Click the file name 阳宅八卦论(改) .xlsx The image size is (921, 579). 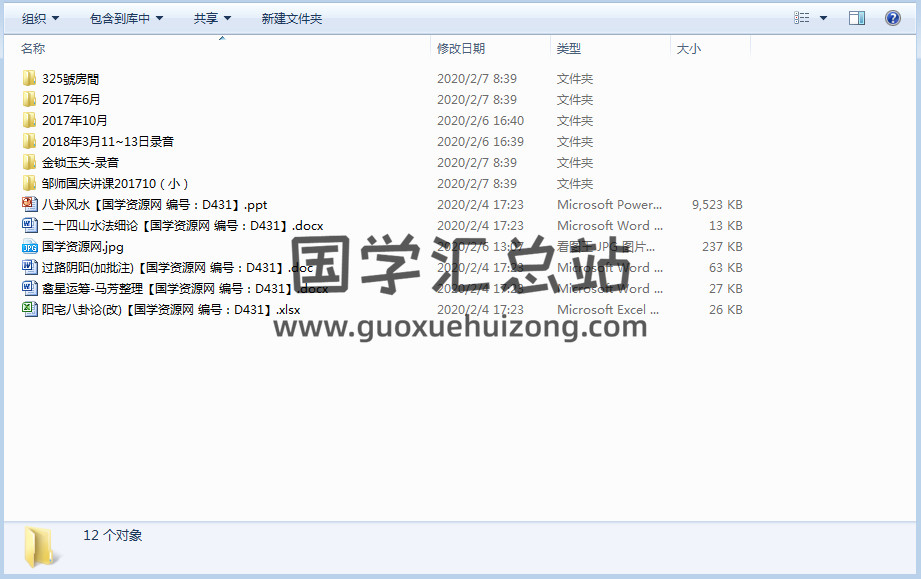[171, 309]
